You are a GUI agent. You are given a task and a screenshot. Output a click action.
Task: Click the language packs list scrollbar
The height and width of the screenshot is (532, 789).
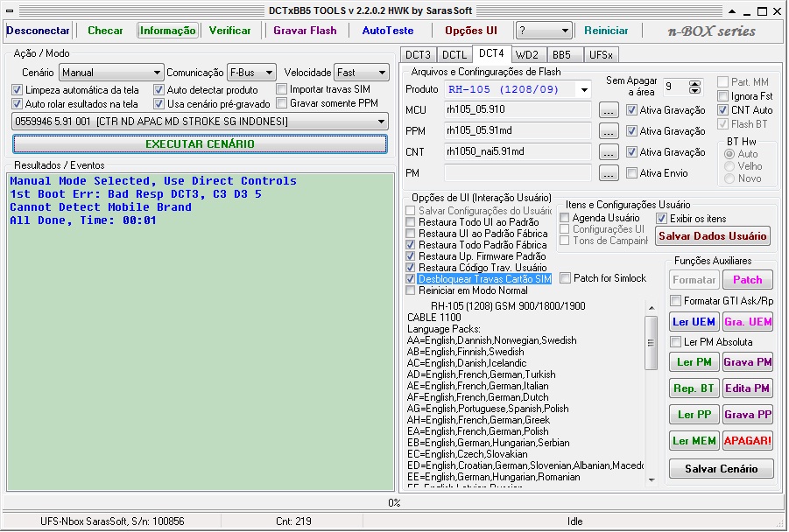point(652,393)
